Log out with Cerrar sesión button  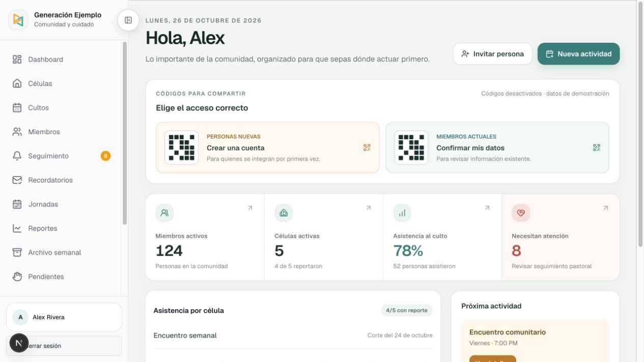click(64, 346)
